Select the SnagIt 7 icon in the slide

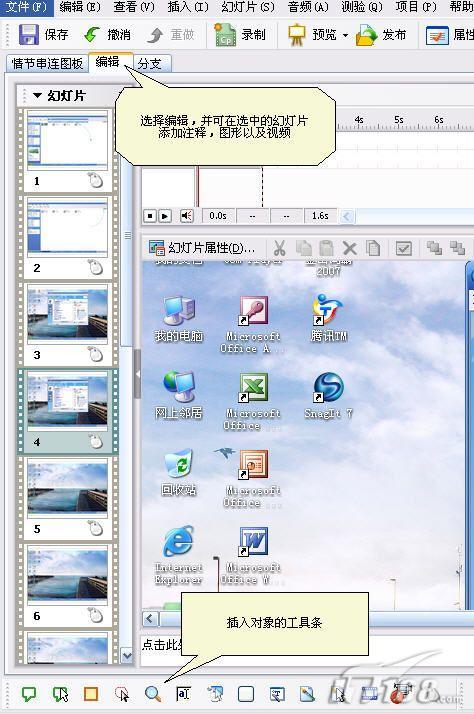pyautogui.click(x=328, y=396)
